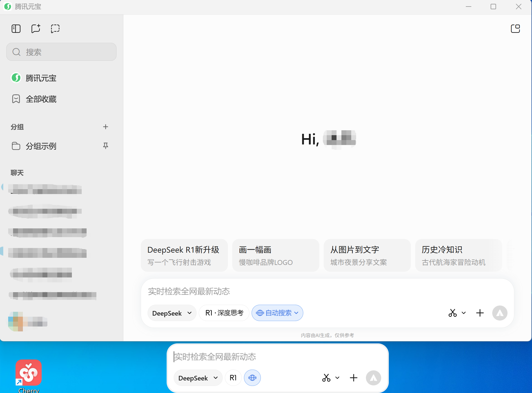Open the mini window icon at the top right
This screenshot has width=532, height=393.
515,29
